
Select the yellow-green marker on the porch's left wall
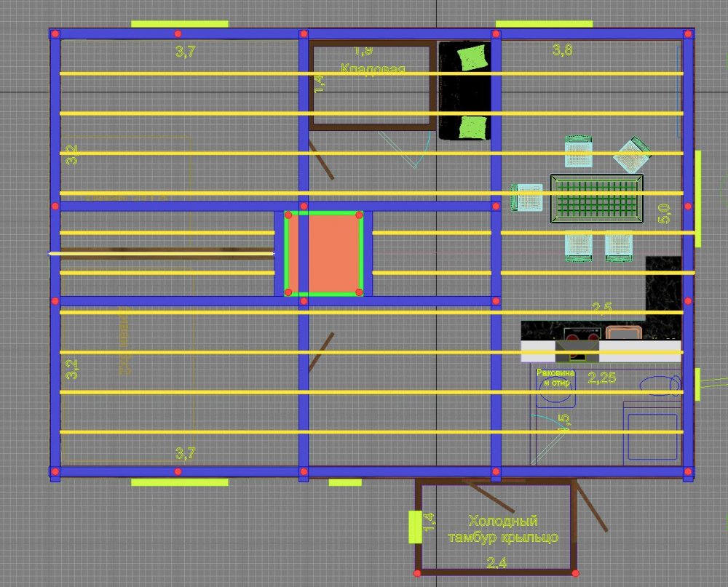coord(415,527)
